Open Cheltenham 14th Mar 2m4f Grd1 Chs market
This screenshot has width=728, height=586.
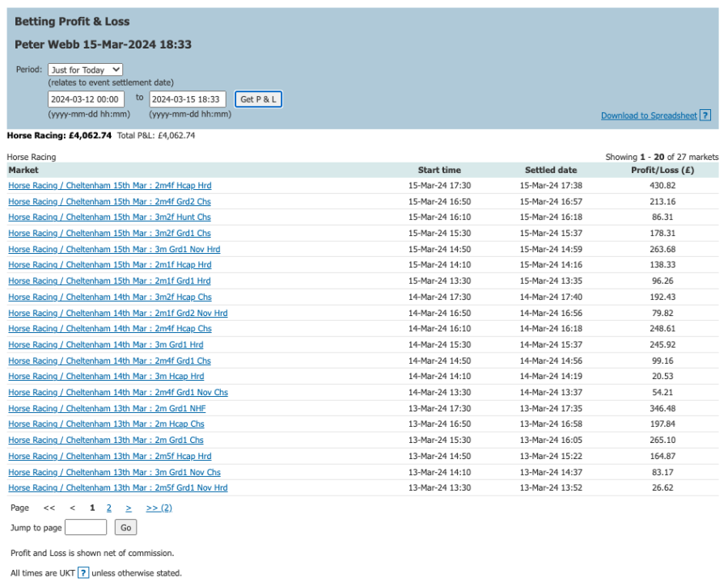pos(109,360)
